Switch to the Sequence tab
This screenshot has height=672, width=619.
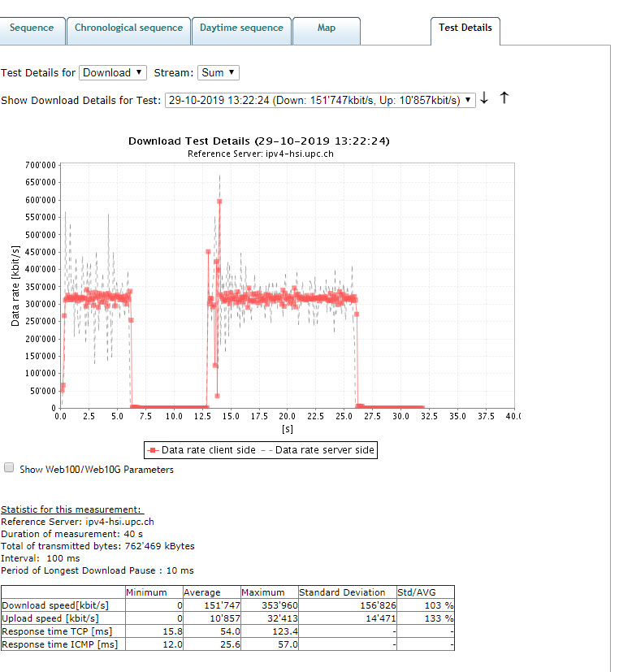(x=32, y=28)
